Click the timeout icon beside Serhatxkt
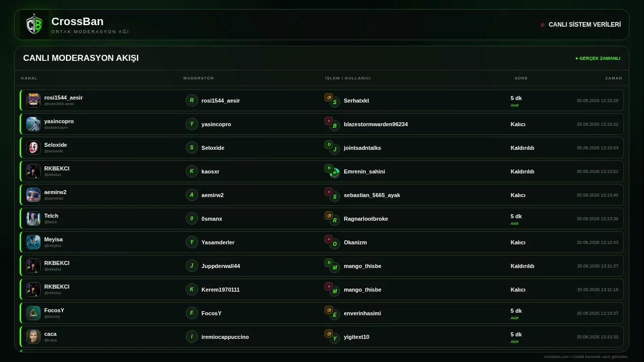This screenshot has height=362, width=644. tap(329, 98)
